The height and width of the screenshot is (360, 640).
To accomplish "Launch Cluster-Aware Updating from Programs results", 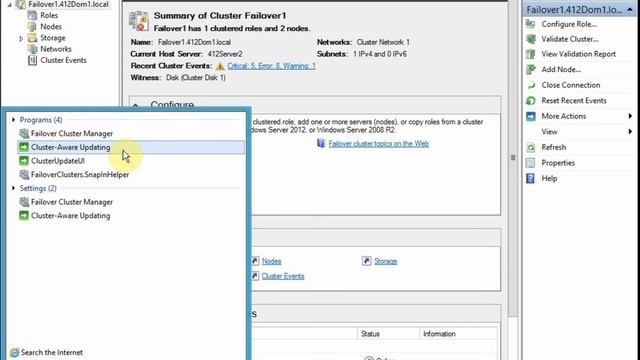I will coord(131,147).
